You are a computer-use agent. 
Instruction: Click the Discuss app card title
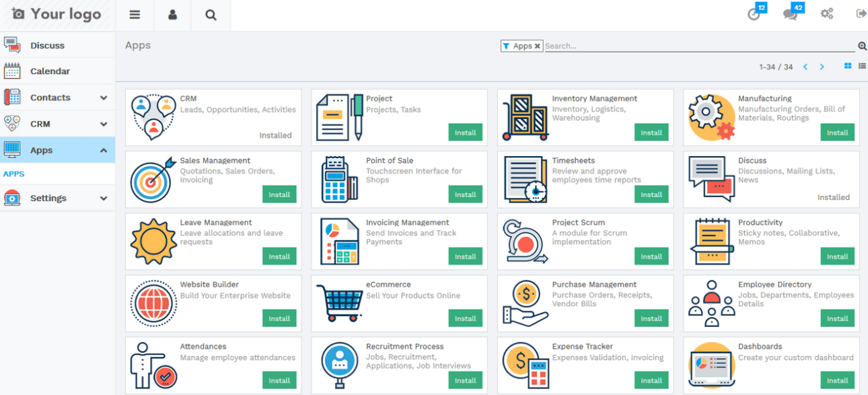tap(752, 160)
